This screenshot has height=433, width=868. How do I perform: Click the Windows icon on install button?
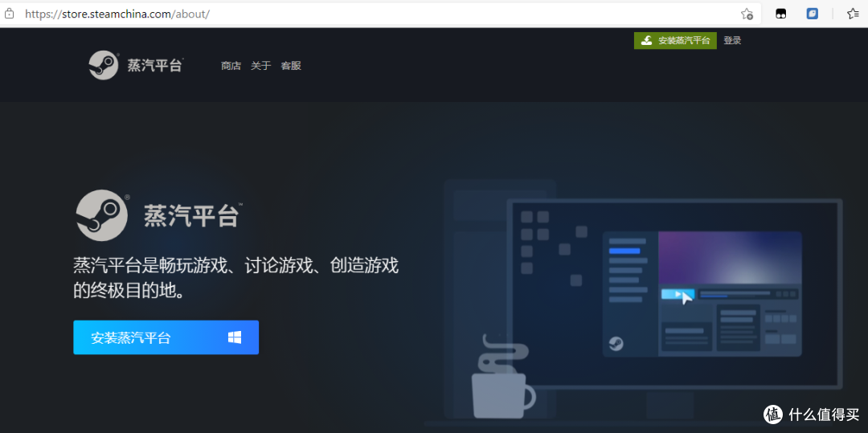click(x=235, y=337)
